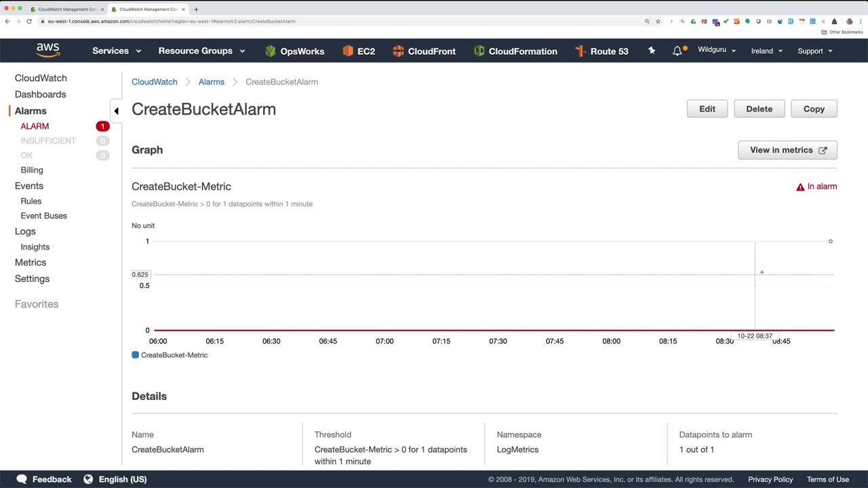Click the AWS logo home icon

48,50
